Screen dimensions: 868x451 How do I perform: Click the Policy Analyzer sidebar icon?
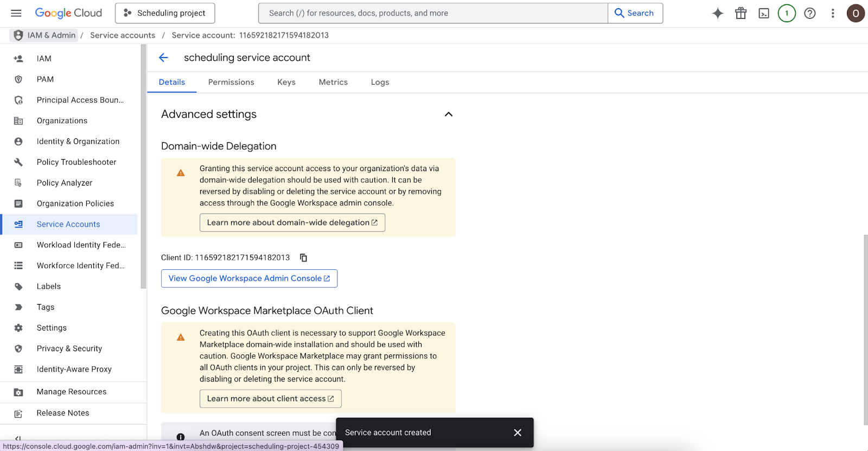[x=18, y=183]
